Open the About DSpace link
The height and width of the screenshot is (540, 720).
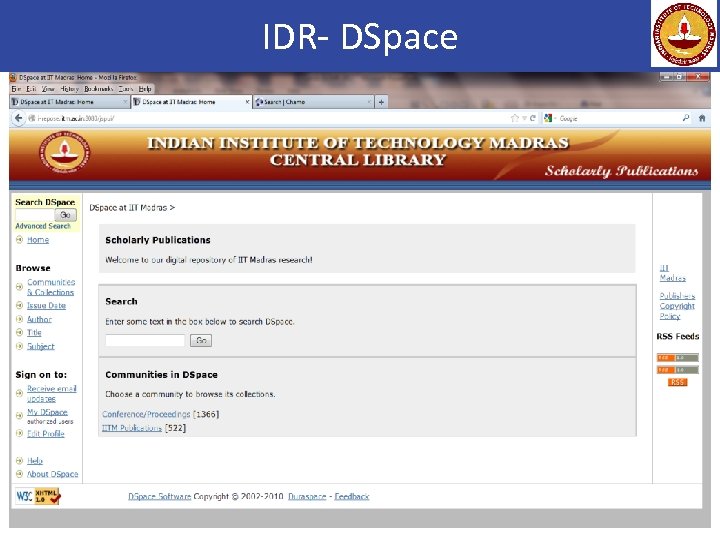(52, 474)
